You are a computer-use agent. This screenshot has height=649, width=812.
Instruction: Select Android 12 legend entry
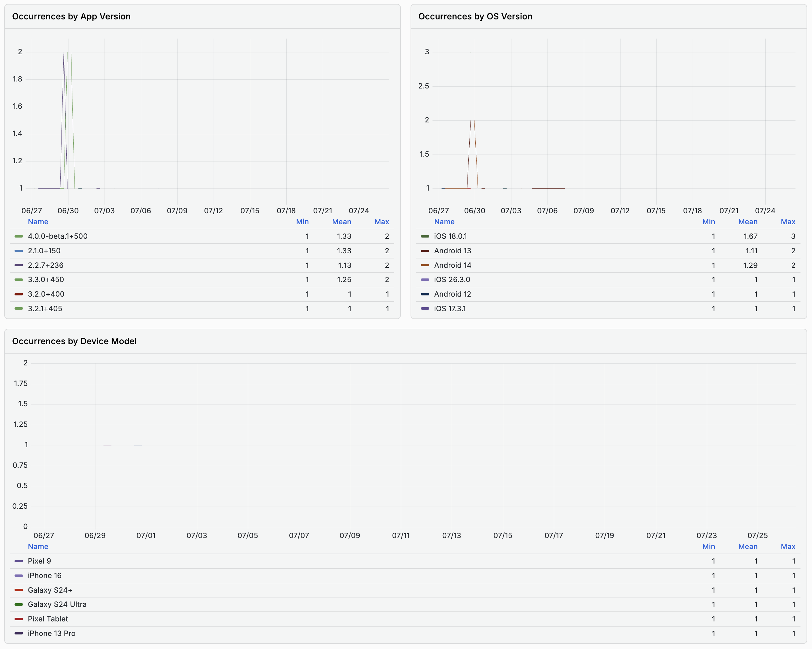tap(453, 294)
